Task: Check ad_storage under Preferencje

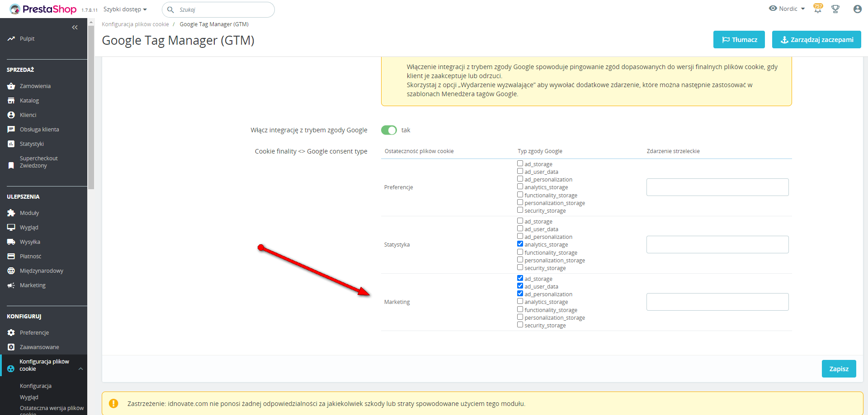Action: point(520,163)
